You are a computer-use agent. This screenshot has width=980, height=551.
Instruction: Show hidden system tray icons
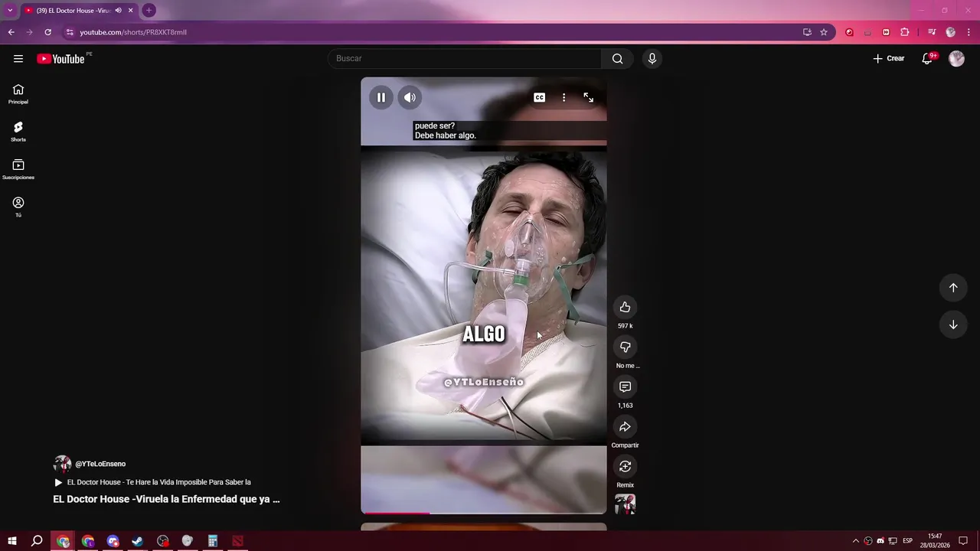coord(856,541)
